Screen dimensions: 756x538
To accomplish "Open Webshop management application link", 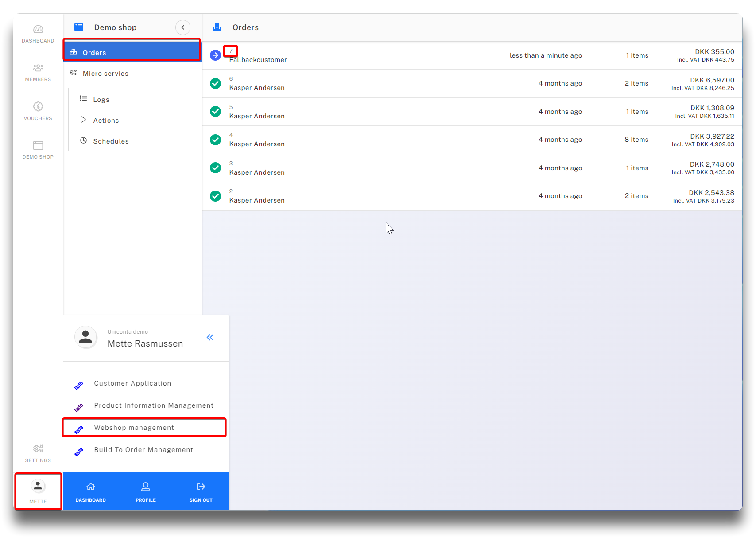I will tap(134, 428).
